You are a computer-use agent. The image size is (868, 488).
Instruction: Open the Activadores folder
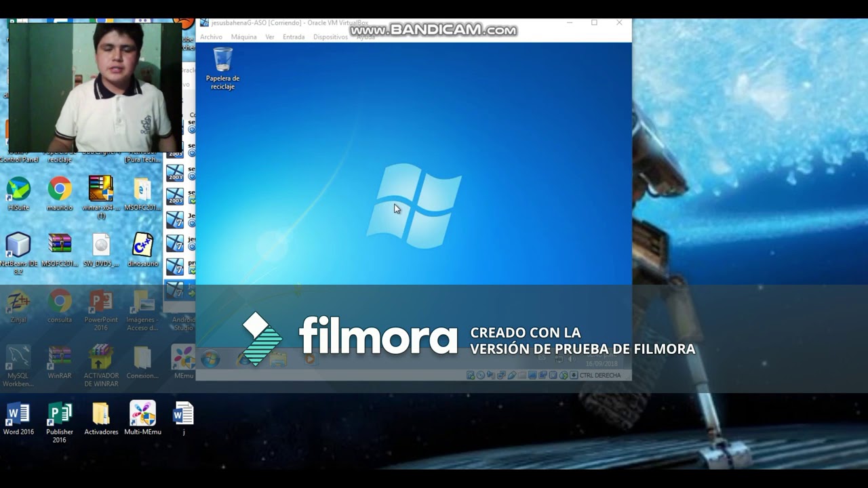(101, 413)
